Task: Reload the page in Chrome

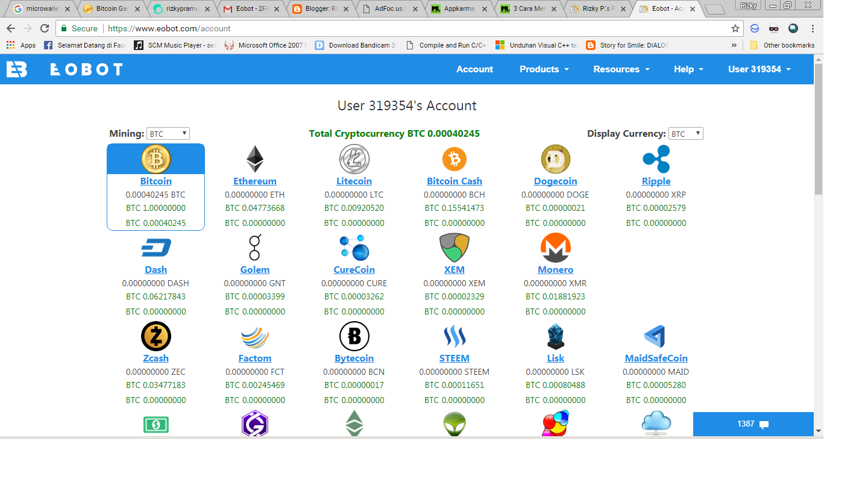Action: pos(45,28)
